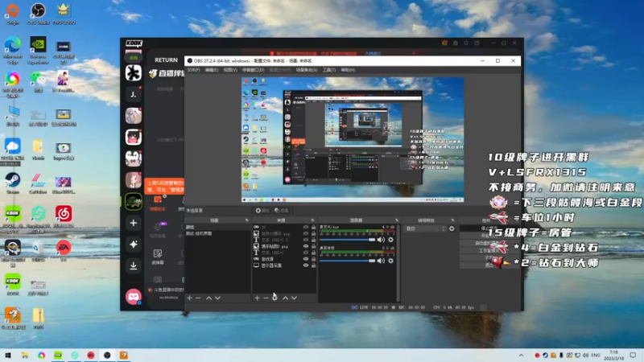Toggle visibility eye of second source row

coord(306,233)
